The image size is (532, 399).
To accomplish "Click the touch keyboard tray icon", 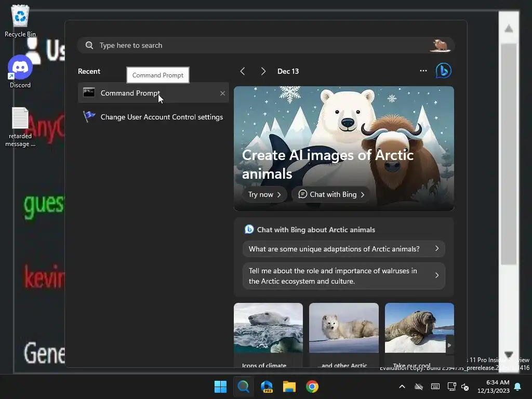I will [x=435, y=387].
